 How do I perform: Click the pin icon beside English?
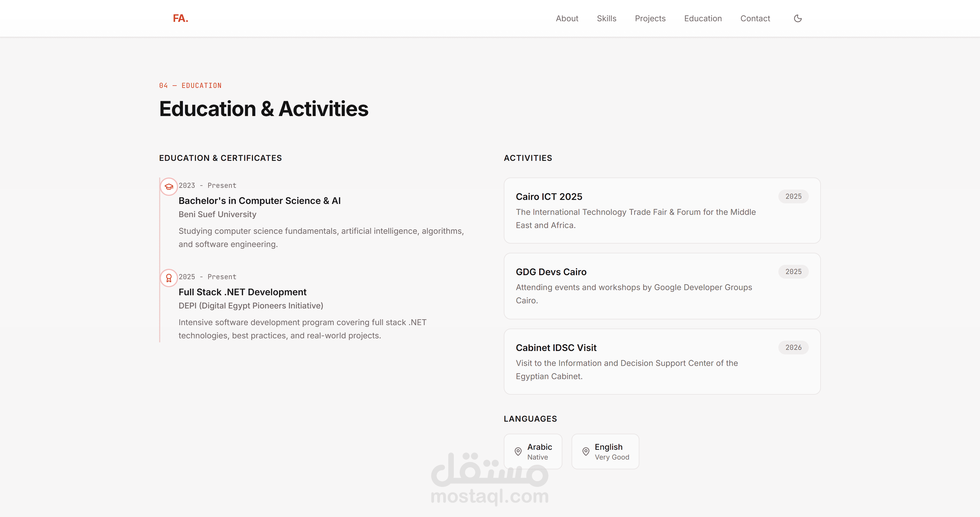point(586,452)
